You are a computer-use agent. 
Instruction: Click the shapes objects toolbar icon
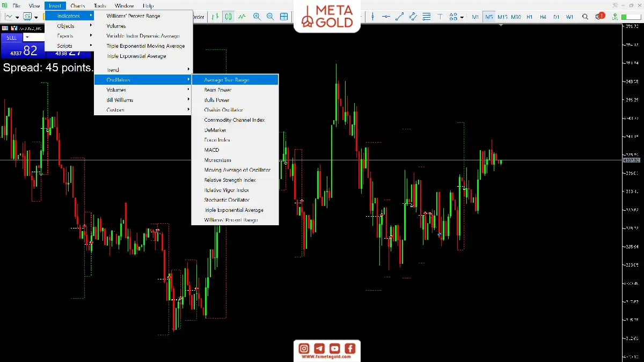[453, 17]
